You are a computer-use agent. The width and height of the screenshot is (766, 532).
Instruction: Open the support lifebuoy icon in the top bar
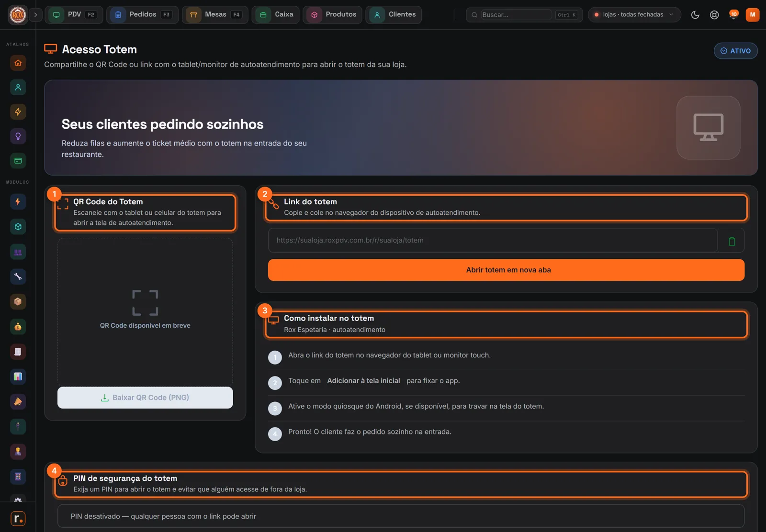coord(714,15)
